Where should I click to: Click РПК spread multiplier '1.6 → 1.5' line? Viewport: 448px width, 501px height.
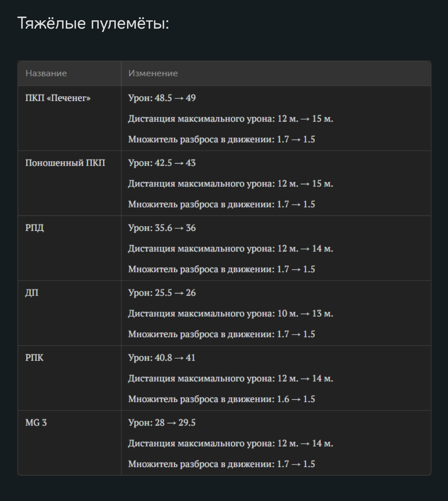(222, 399)
